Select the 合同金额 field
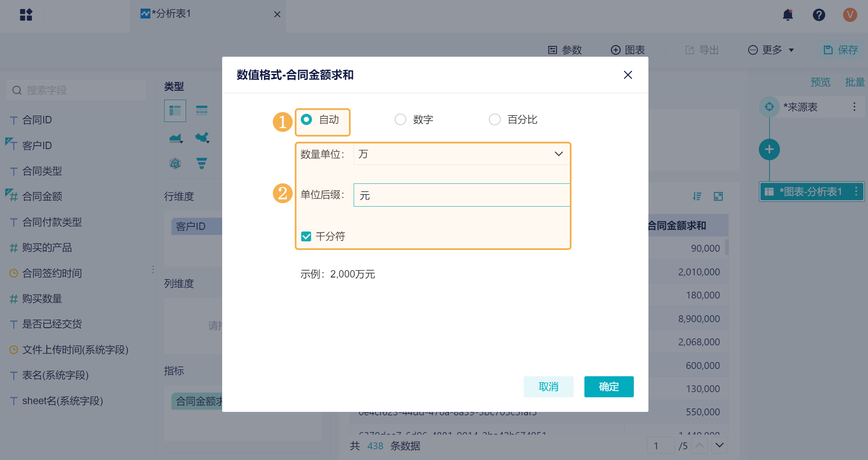This screenshot has width=868, height=460. pyautogui.click(x=42, y=196)
